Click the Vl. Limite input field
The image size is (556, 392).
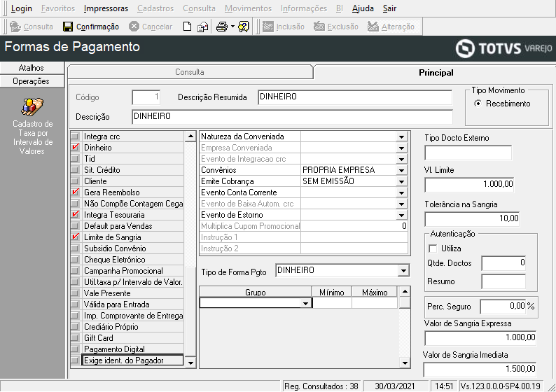tap(469, 184)
